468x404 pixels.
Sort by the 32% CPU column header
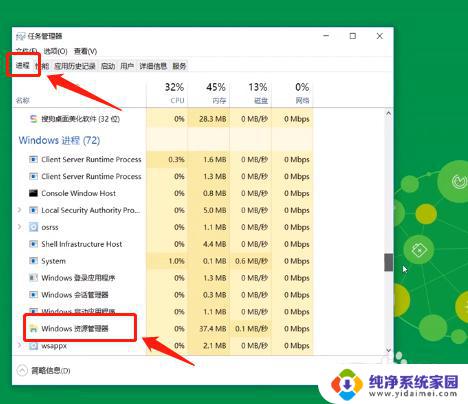167,94
